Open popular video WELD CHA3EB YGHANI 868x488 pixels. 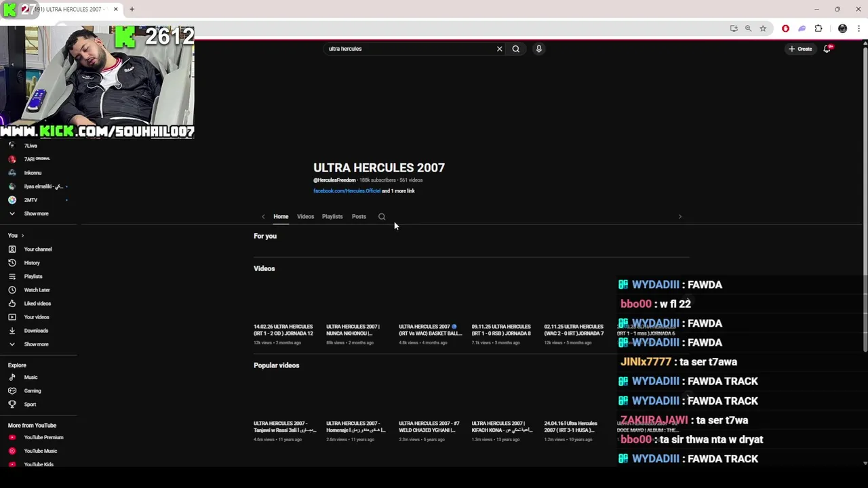(429, 427)
